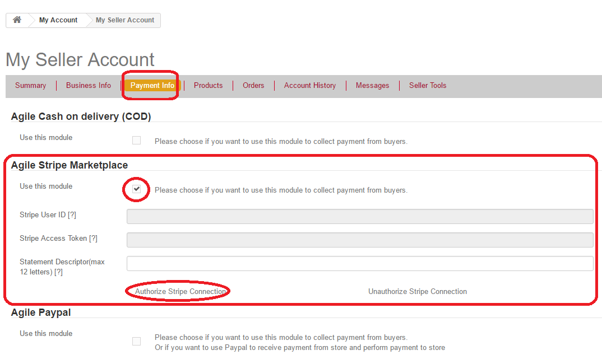Open the Messages tab

[372, 86]
